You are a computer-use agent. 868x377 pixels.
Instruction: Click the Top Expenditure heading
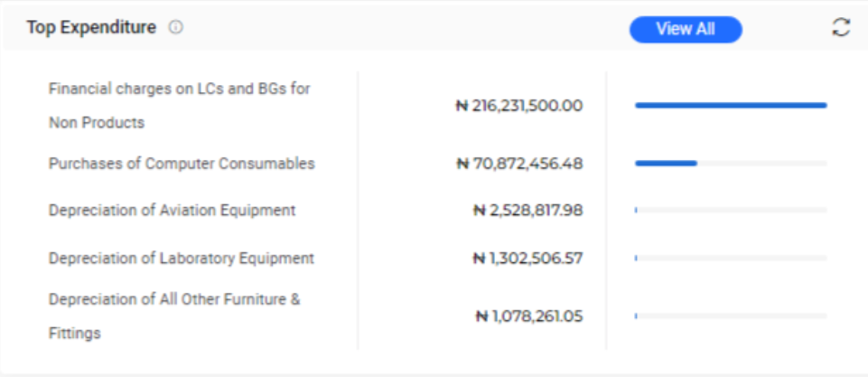pyautogui.click(x=91, y=27)
